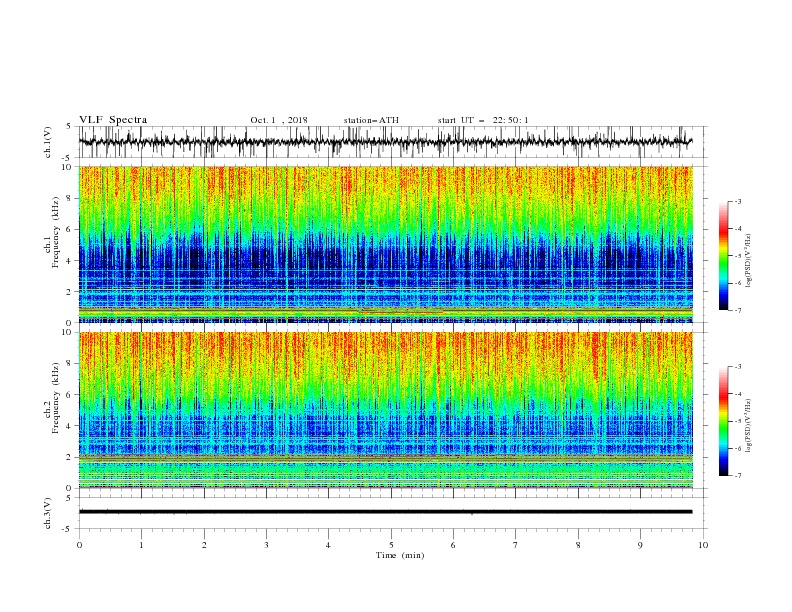Click the time axis "8" tick label
792x612 pixels.
pos(578,545)
